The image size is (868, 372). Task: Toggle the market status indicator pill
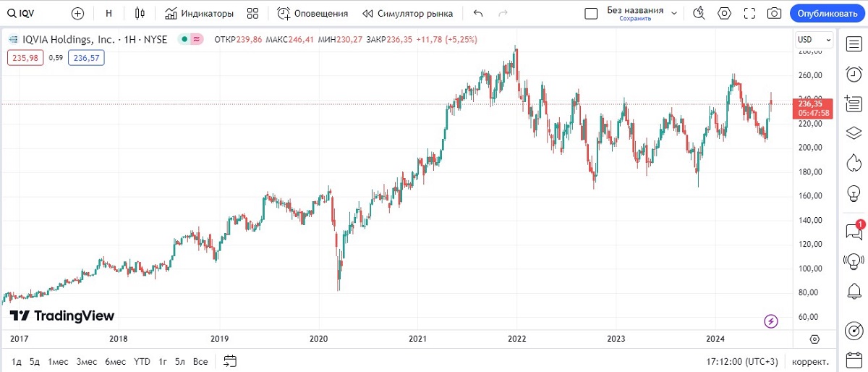[190, 39]
